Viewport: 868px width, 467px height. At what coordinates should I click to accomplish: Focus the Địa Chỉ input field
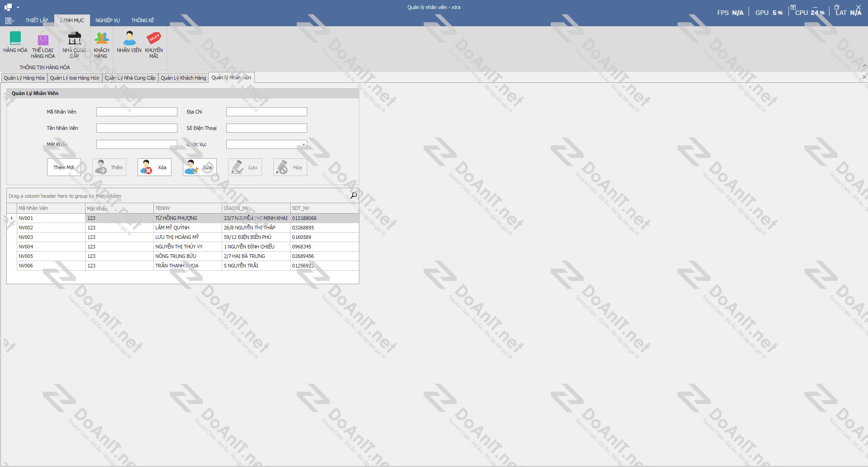(267, 112)
